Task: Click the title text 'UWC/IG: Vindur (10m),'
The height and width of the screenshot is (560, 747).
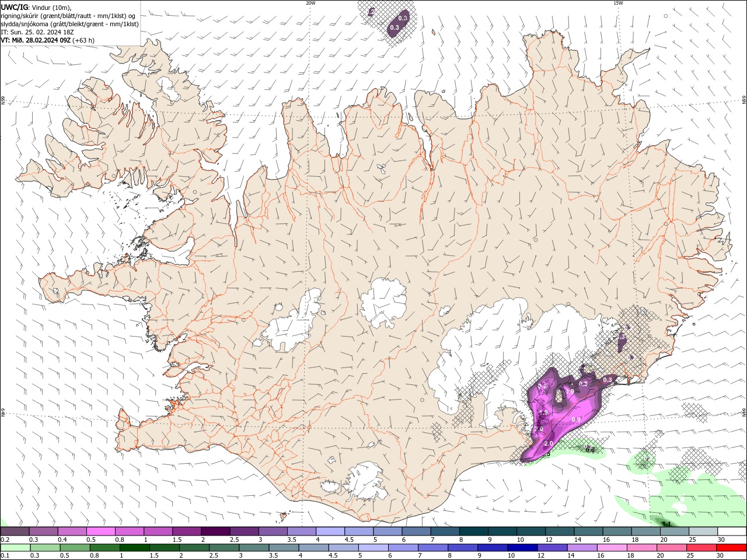Action: click(36, 7)
